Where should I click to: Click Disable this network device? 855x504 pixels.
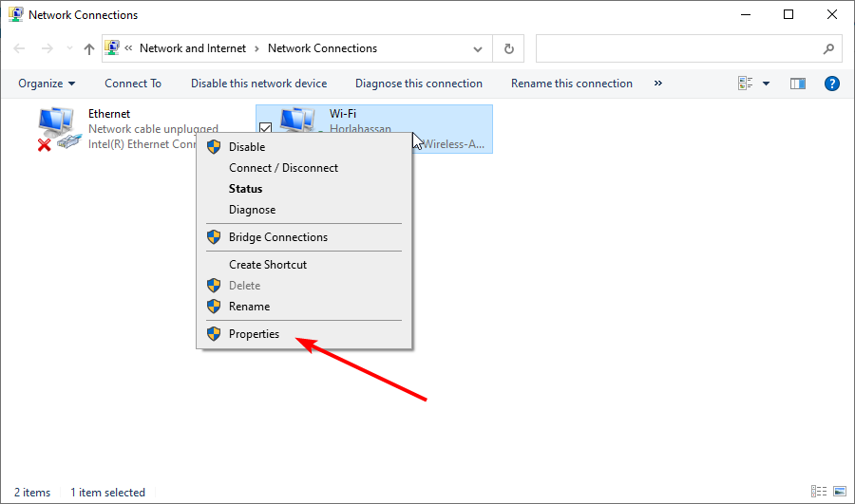click(259, 84)
